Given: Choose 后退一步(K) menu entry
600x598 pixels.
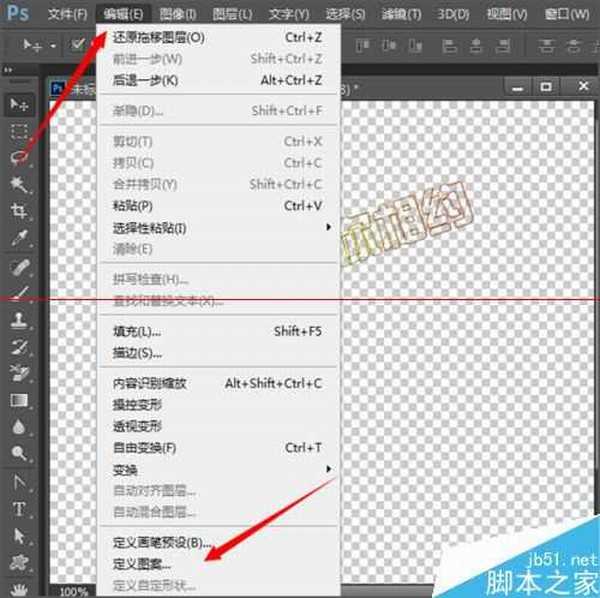Looking at the screenshot, I should 218,80.
